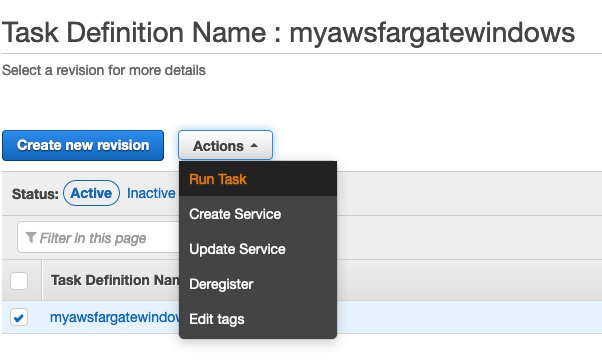Tick the select-all header checkbox
Screen dimensions: 602x363
click(19, 280)
